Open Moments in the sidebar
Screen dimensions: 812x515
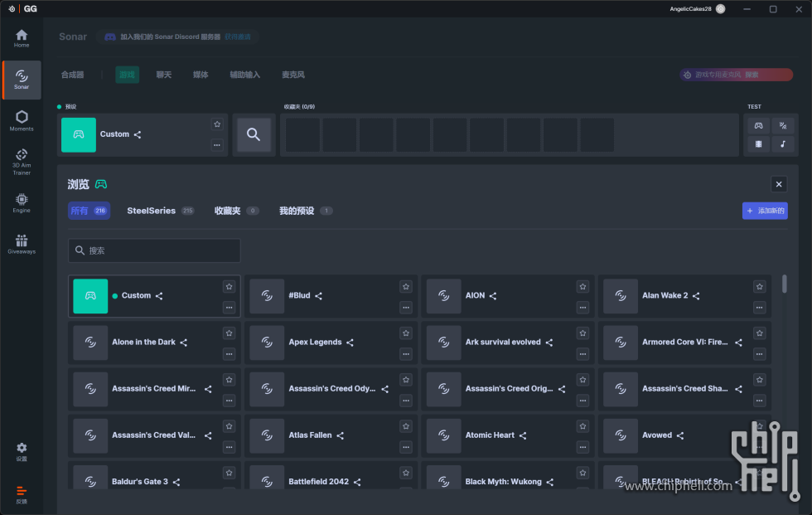click(x=22, y=121)
